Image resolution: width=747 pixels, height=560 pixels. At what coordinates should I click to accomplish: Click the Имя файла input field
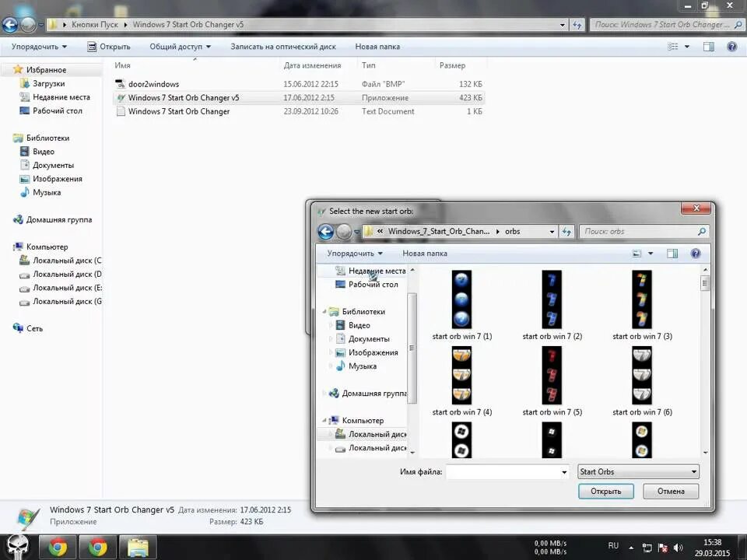pos(502,472)
